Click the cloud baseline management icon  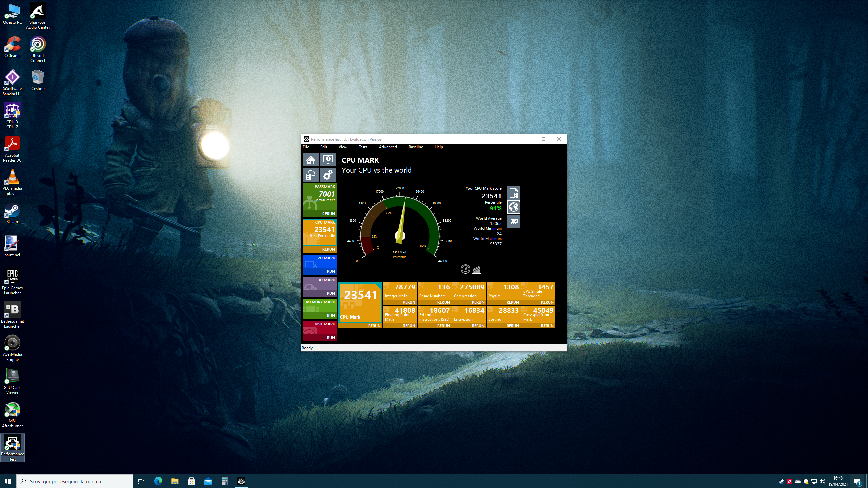pyautogui.click(x=311, y=175)
